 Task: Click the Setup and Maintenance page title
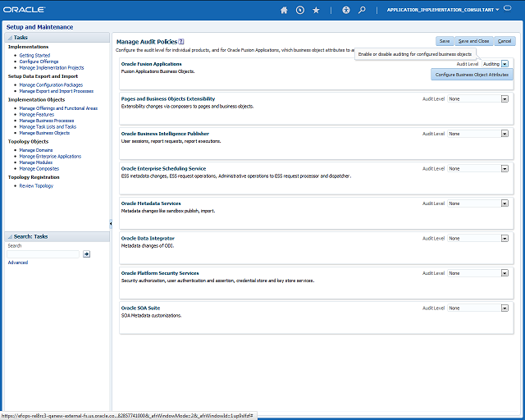point(39,27)
